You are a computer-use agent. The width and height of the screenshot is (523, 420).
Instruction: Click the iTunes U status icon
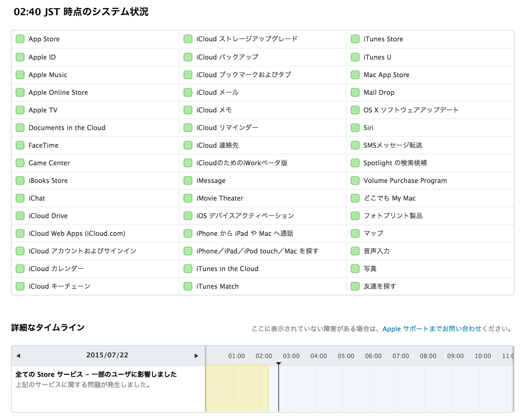355,57
